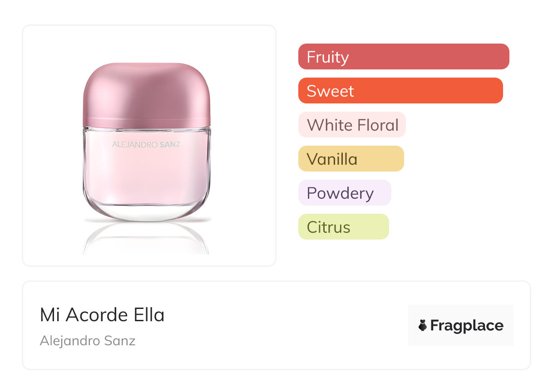Click the bold SANZ on the bottle

click(x=170, y=145)
